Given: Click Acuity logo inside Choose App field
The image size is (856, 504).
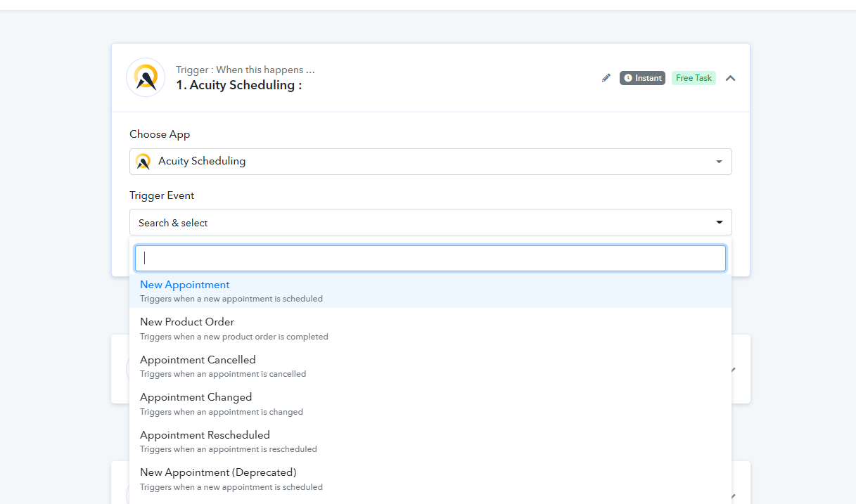Looking at the screenshot, I should (x=143, y=162).
